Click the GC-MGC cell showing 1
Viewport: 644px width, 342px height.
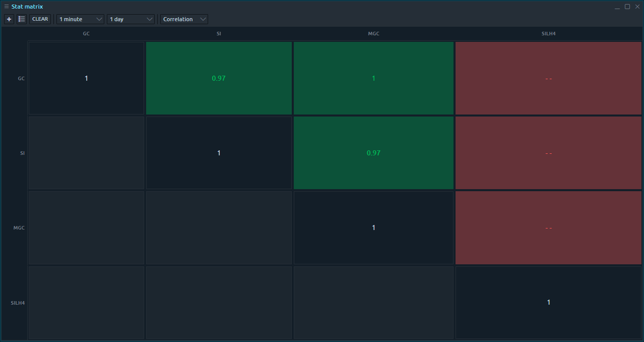coord(373,78)
